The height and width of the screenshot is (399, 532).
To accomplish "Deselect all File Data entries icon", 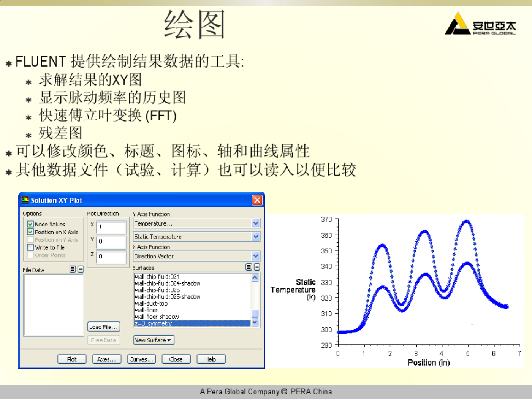I will click(81, 269).
